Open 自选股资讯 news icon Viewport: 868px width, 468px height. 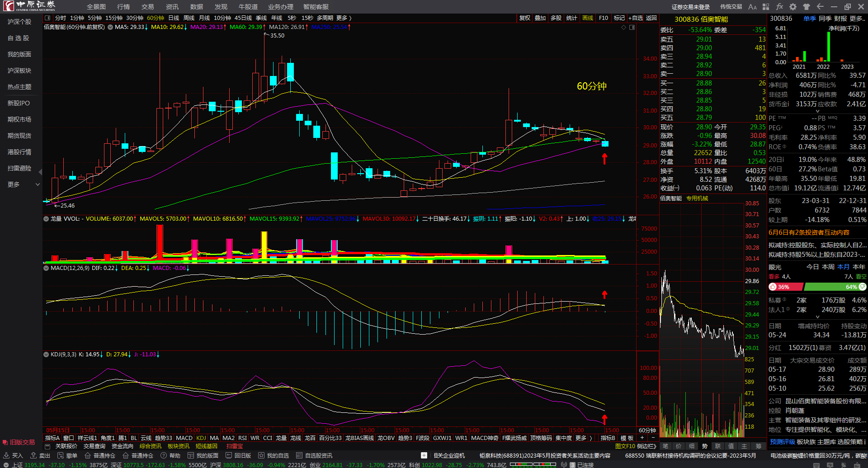(x=299, y=455)
